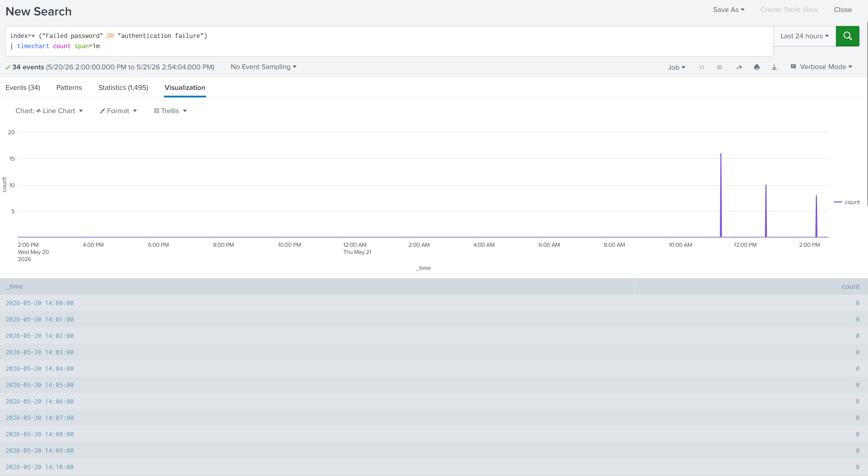This screenshot has height=476, width=868.
Task: Click the chart spike at 2:00 PM
Action: point(816,216)
